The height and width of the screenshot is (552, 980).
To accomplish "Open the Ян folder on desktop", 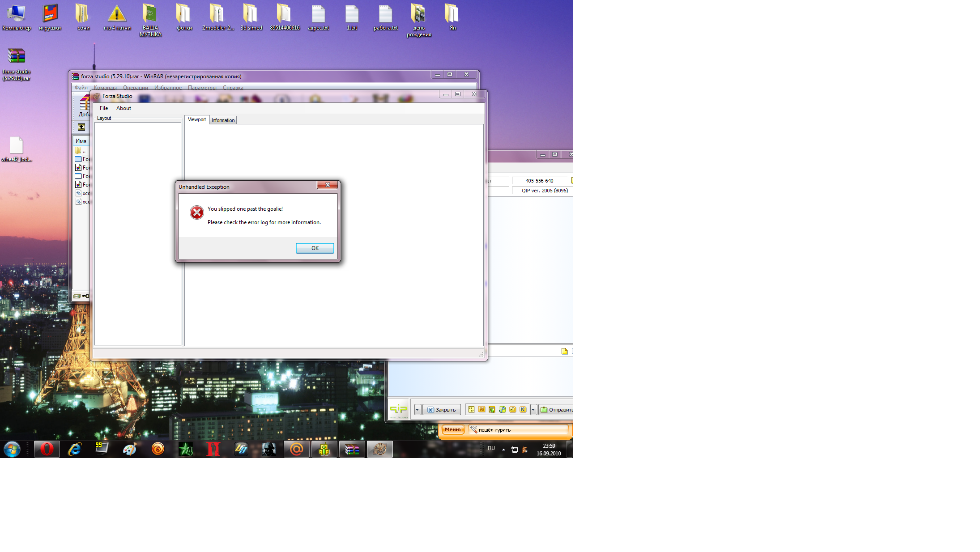I will pyautogui.click(x=452, y=18).
